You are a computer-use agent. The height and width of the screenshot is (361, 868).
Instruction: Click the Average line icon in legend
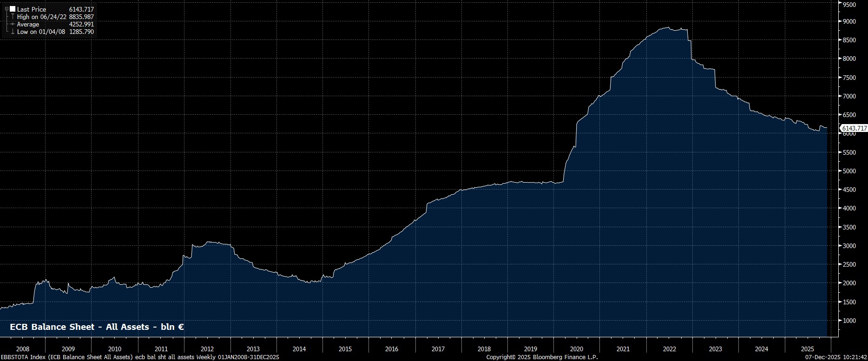click(x=13, y=24)
